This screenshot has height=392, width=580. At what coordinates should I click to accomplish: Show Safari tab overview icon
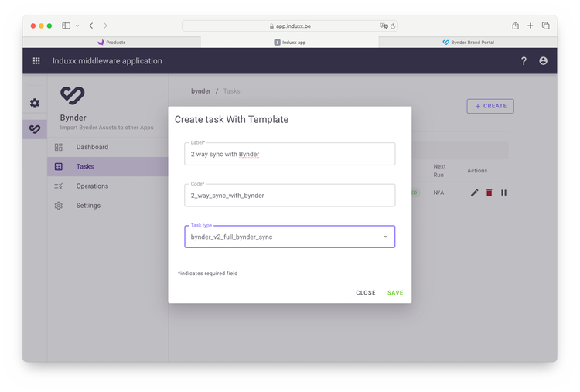pos(546,26)
